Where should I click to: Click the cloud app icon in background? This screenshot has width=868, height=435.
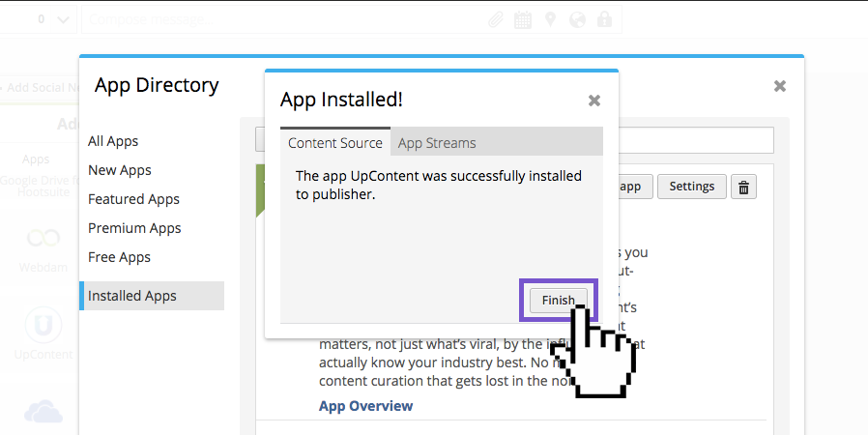43,411
